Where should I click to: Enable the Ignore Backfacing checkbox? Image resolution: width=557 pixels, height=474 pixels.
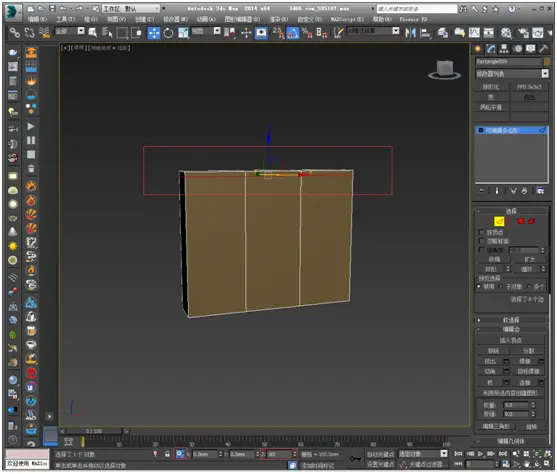pos(482,241)
